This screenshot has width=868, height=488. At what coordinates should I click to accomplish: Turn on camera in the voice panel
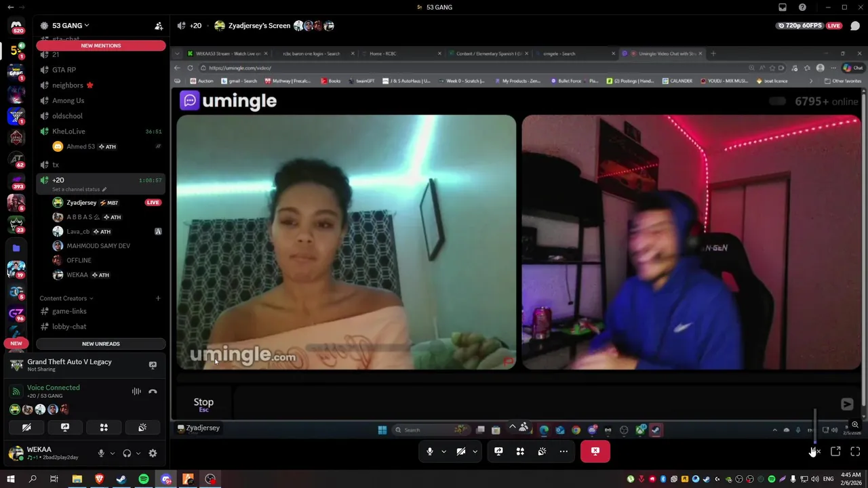(26, 428)
